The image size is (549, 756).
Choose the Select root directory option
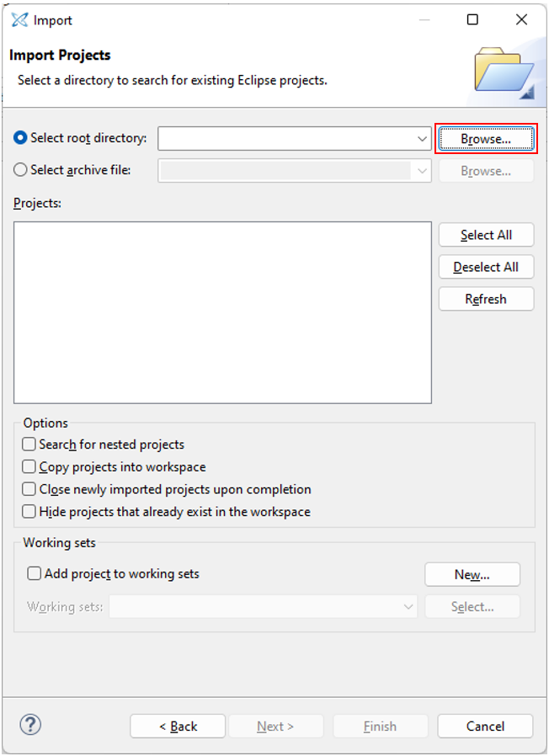click(x=21, y=138)
